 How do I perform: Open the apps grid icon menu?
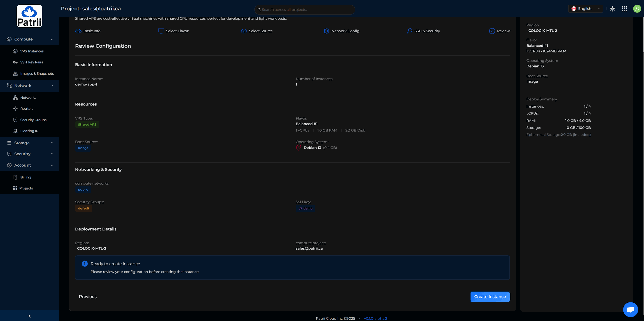point(624,9)
